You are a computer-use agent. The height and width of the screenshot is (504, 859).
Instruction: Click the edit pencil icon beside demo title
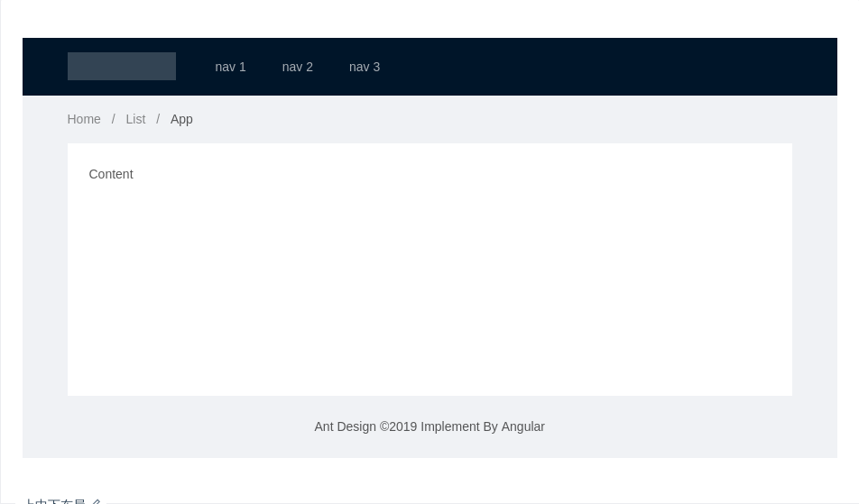pyautogui.click(x=97, y=500)
